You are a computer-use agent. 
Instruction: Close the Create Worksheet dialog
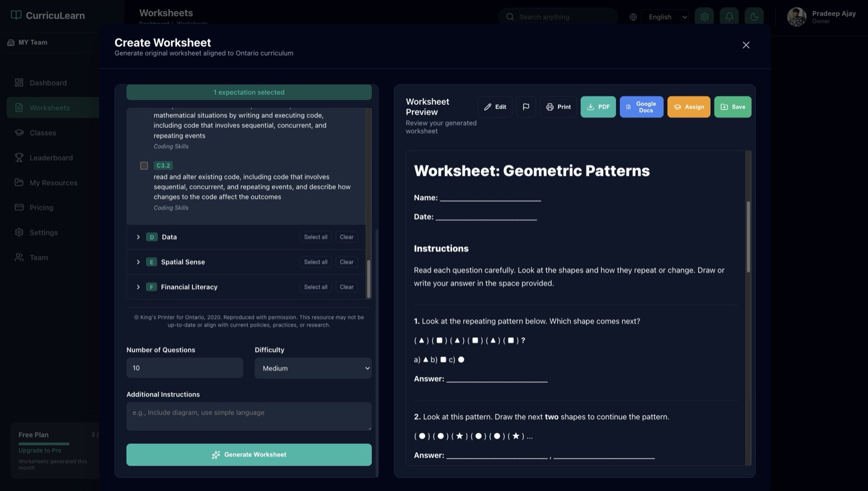tap(746, 45)
